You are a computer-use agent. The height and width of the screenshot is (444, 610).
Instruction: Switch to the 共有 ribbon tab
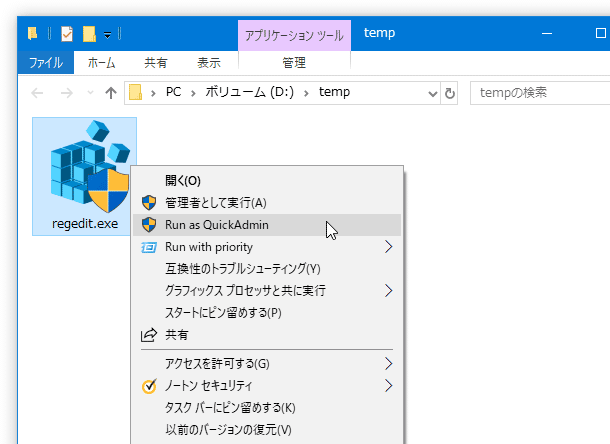156,63
